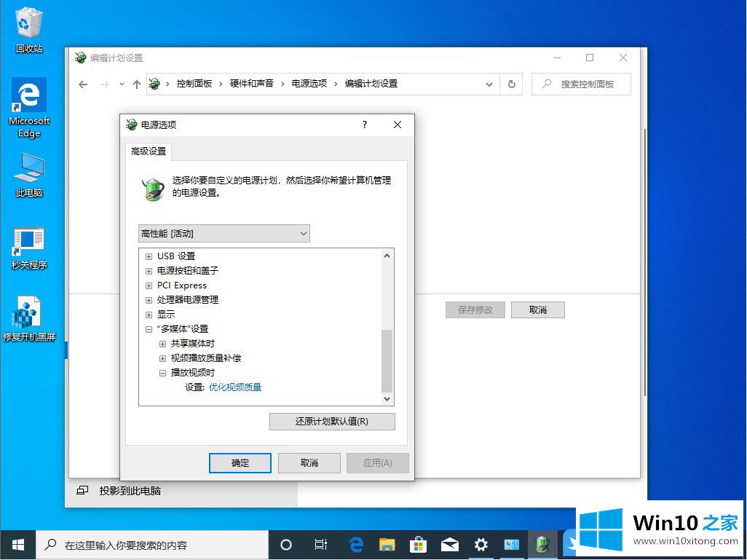The image size is (747, 560).
Task: Click the settings tree vertical scrollbar thumb
Action: [387, 360]
